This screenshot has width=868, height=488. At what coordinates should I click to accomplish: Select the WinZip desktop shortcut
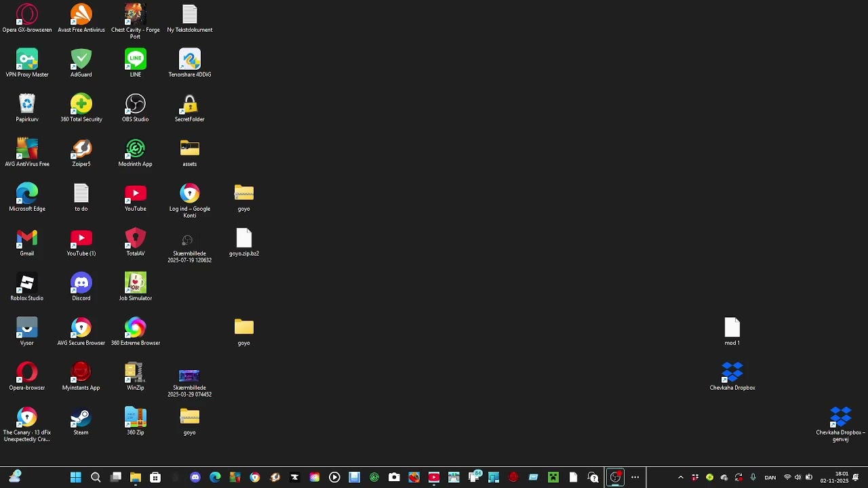(x=136, y=376)
